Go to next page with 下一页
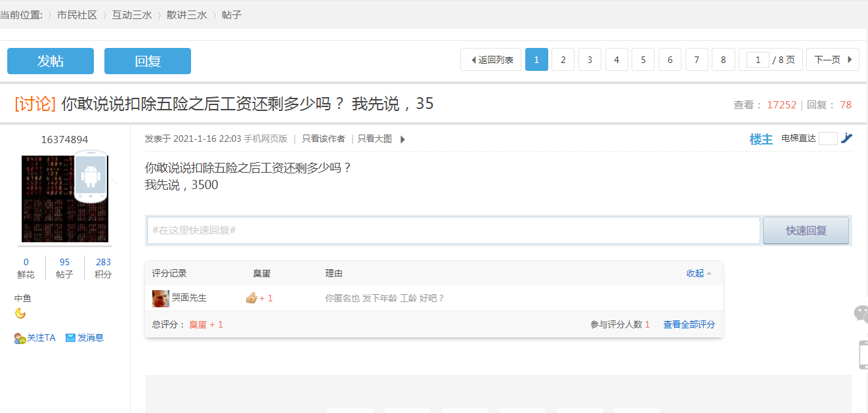Image resolution: width=868 pixels, height=413 pixels. click(x=833, y=60)
